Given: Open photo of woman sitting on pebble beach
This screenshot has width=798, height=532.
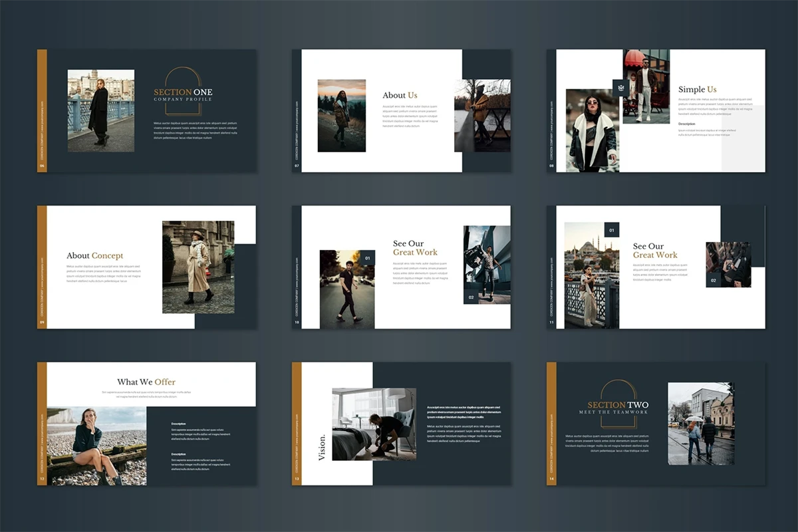Looking at the screenshot, I should pos(96,446).
